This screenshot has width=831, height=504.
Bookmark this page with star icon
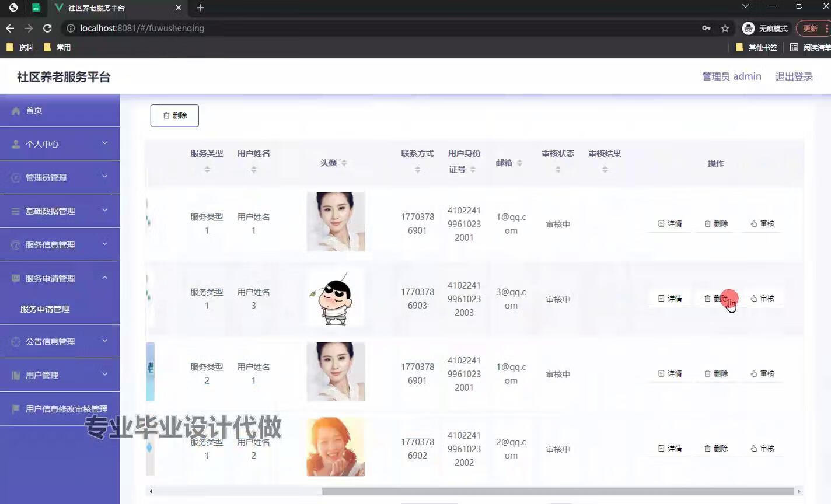725,28
